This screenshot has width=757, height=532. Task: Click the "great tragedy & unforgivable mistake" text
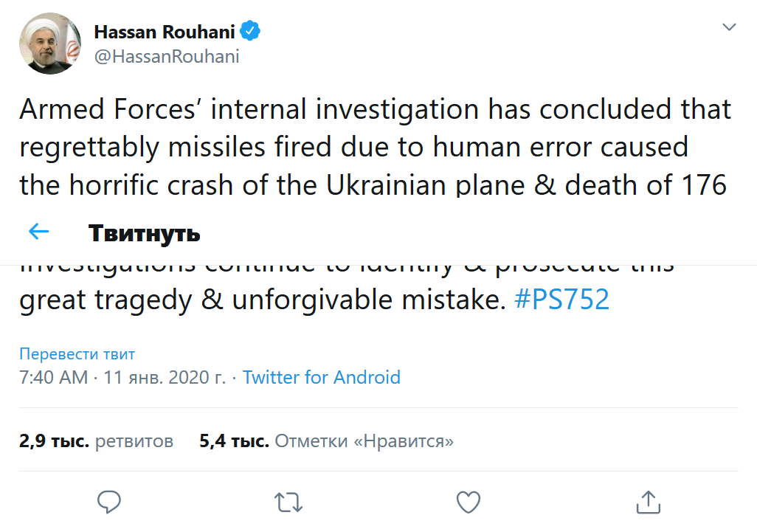tap(256, 301)
